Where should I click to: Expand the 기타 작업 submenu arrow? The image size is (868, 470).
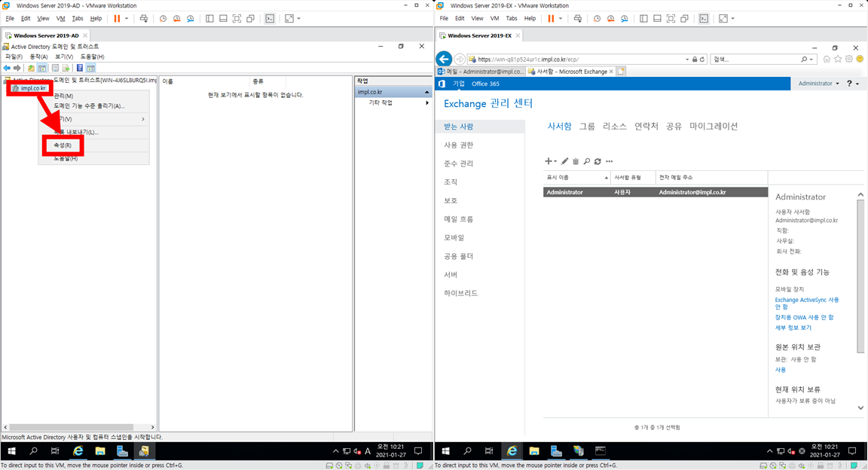click(x=426, y=102)
